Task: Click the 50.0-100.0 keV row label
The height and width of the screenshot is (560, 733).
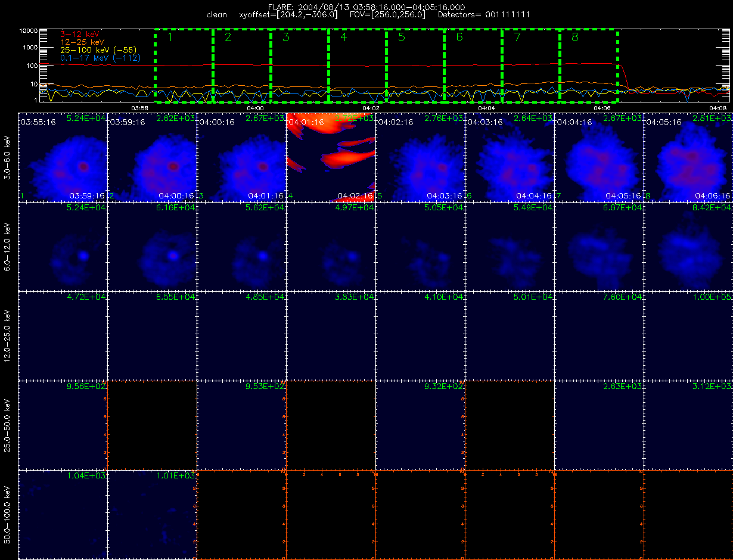Action: point(7,515)
